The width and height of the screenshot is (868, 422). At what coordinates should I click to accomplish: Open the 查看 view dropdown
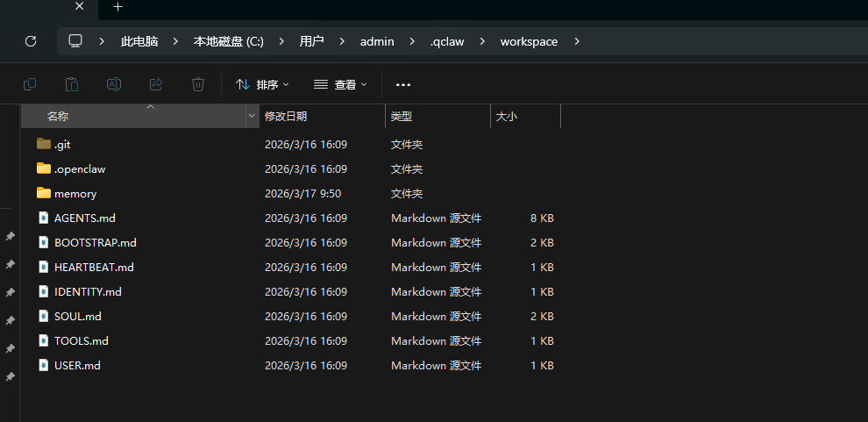pyautogui.click(x=340, y=85)
